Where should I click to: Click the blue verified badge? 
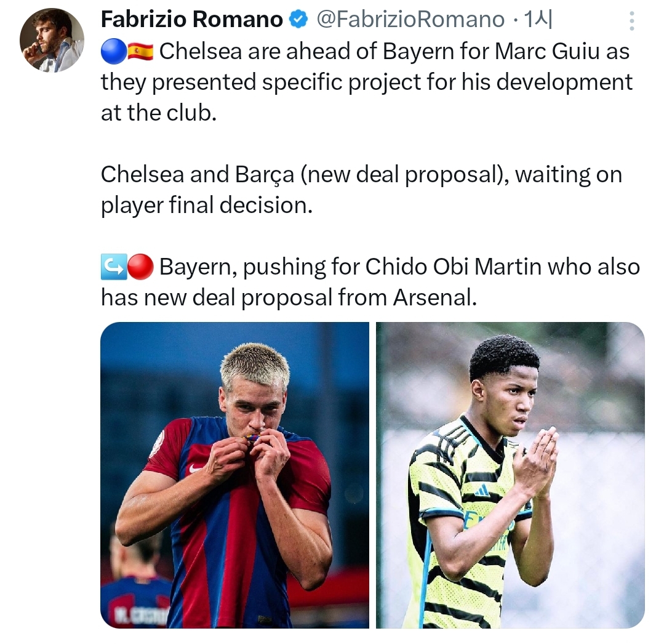298,20
